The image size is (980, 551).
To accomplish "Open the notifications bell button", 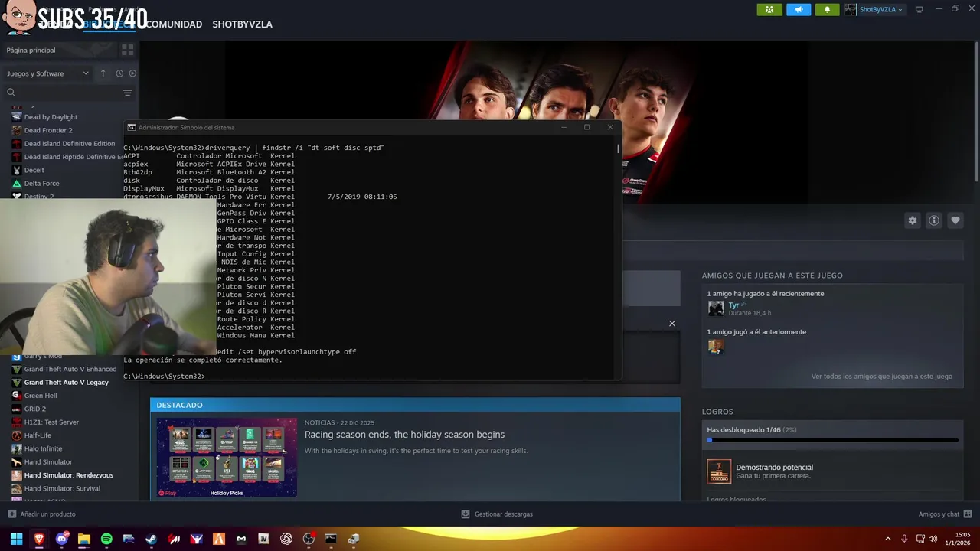I will 827,9.
